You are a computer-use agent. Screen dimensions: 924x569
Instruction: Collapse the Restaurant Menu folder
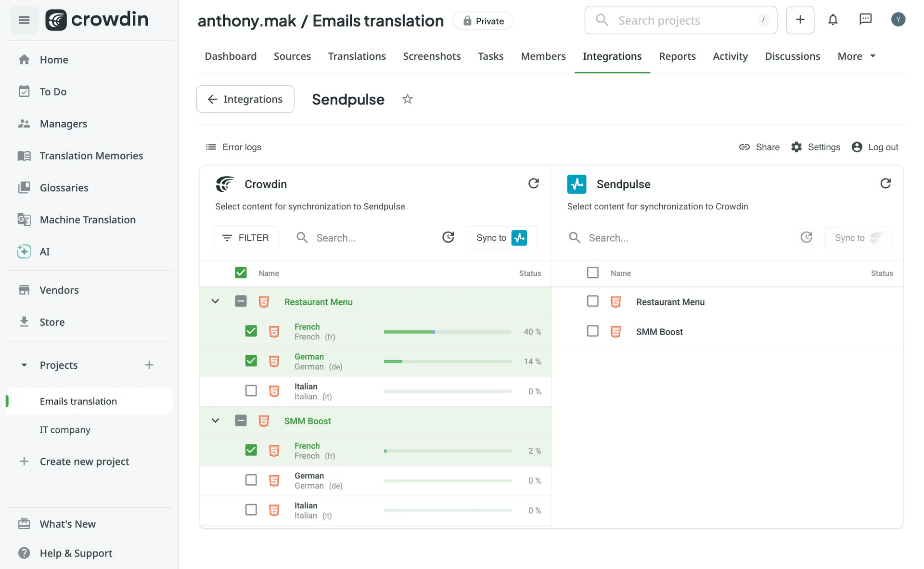coord(215,301)
